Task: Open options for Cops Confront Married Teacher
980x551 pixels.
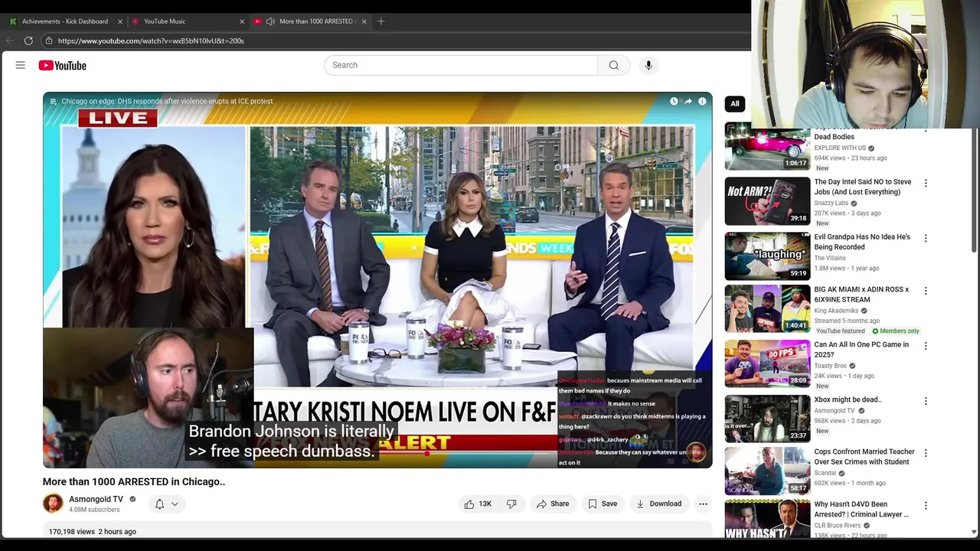Action: point(926,453)
